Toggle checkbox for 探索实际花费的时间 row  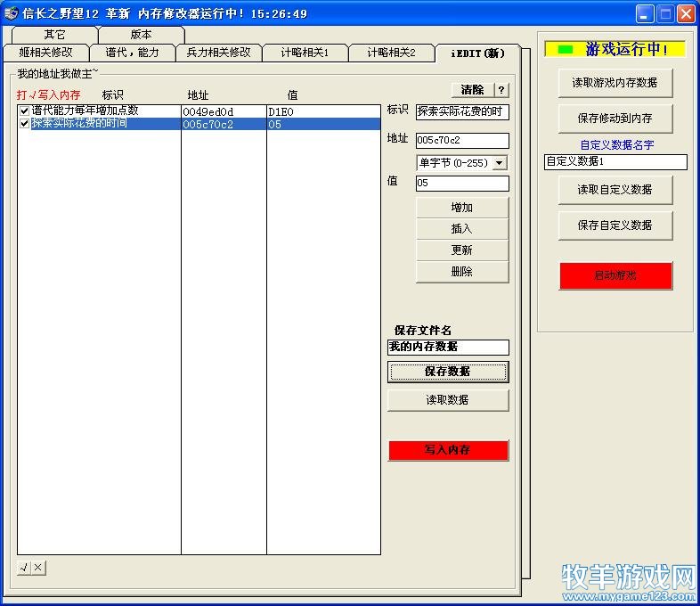click(25, 124)
